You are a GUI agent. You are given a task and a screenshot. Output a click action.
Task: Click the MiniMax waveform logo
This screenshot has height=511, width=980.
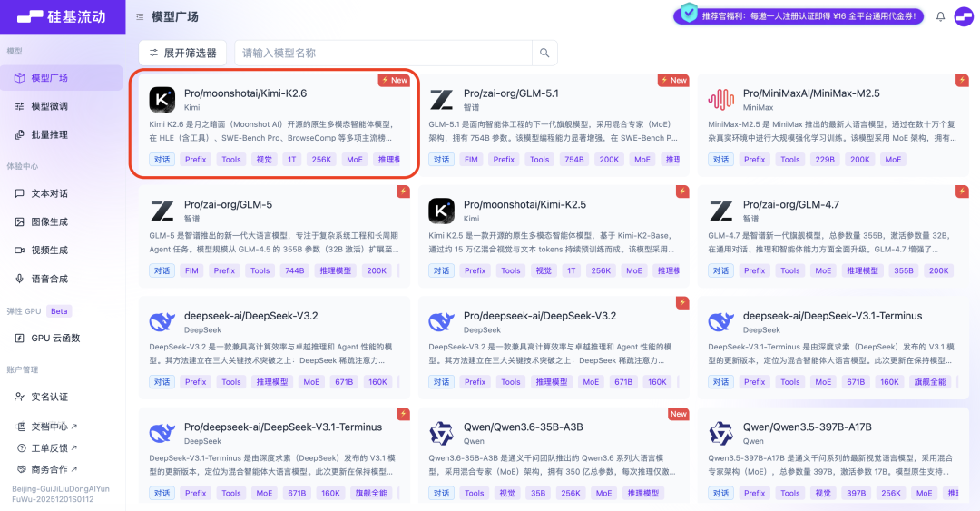tap(720, 100)
